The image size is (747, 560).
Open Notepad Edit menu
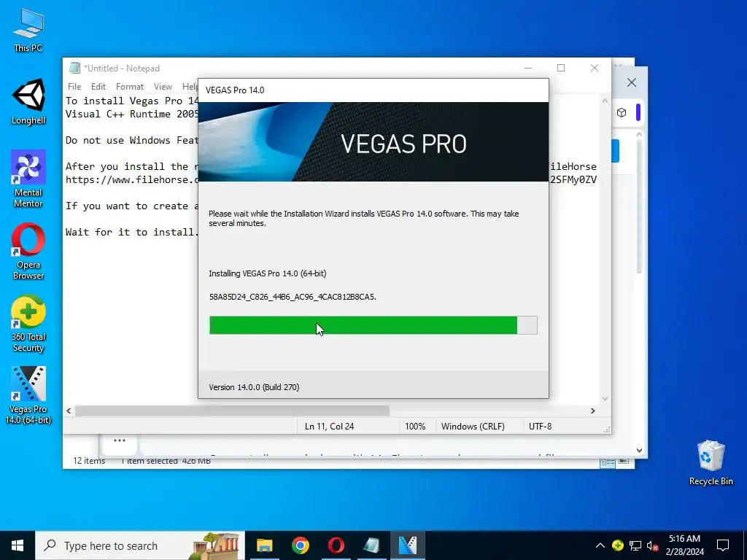pos(98,87)
